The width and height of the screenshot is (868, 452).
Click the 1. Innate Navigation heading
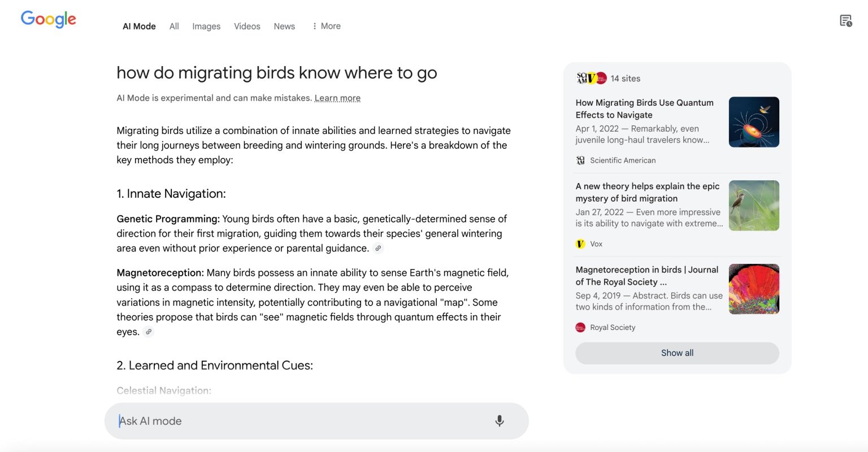pos(171,194)
